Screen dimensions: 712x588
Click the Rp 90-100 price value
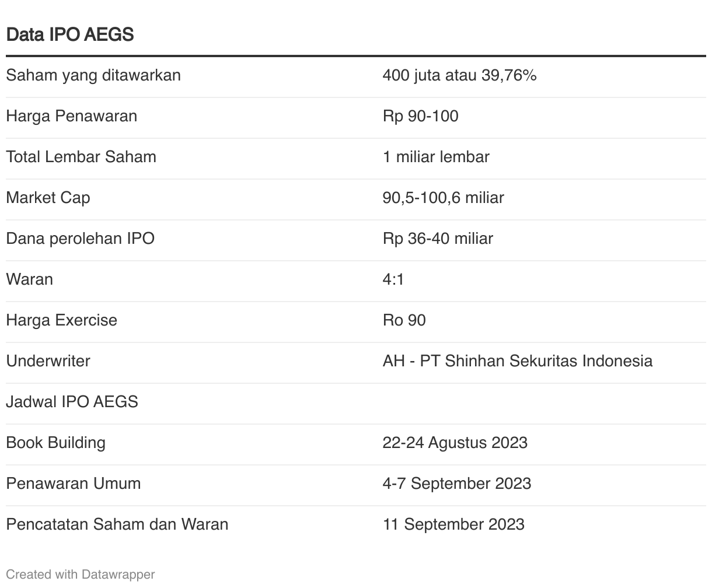pos(421,116)
